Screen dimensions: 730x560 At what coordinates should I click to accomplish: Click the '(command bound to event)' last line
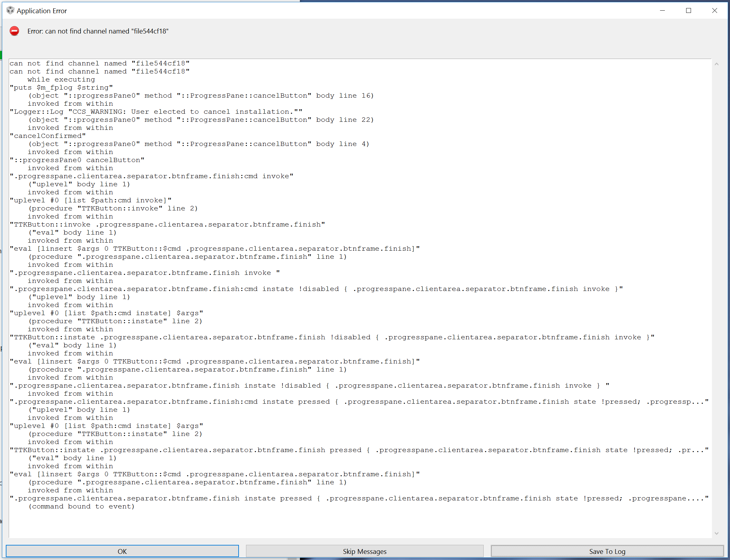pyautogui.click(x=81, y=506)
